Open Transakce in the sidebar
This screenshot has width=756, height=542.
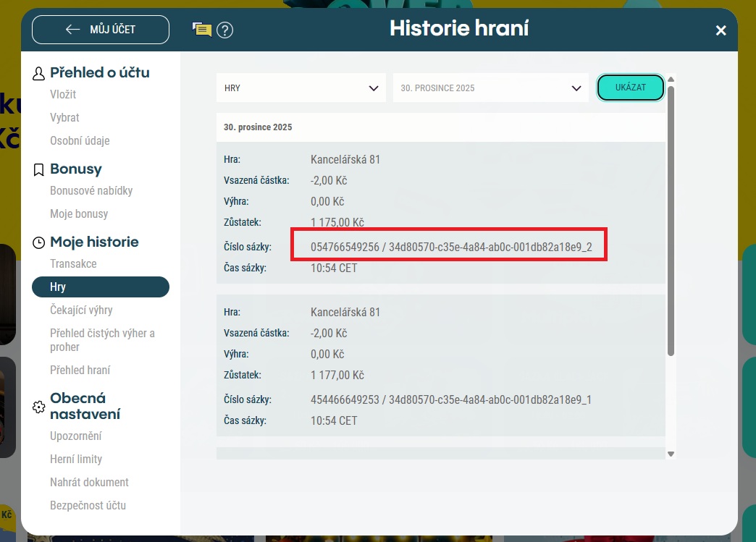(73, 264)
